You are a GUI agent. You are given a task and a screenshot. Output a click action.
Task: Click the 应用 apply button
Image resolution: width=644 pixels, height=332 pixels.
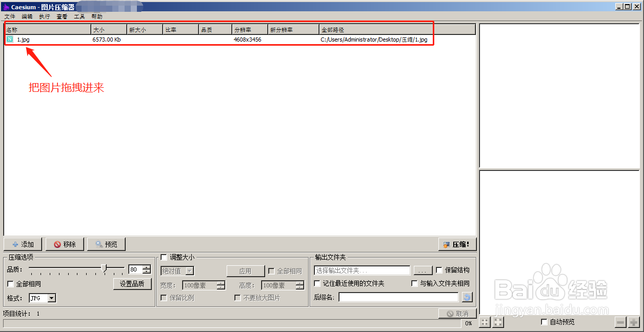(x=246, y=271)
